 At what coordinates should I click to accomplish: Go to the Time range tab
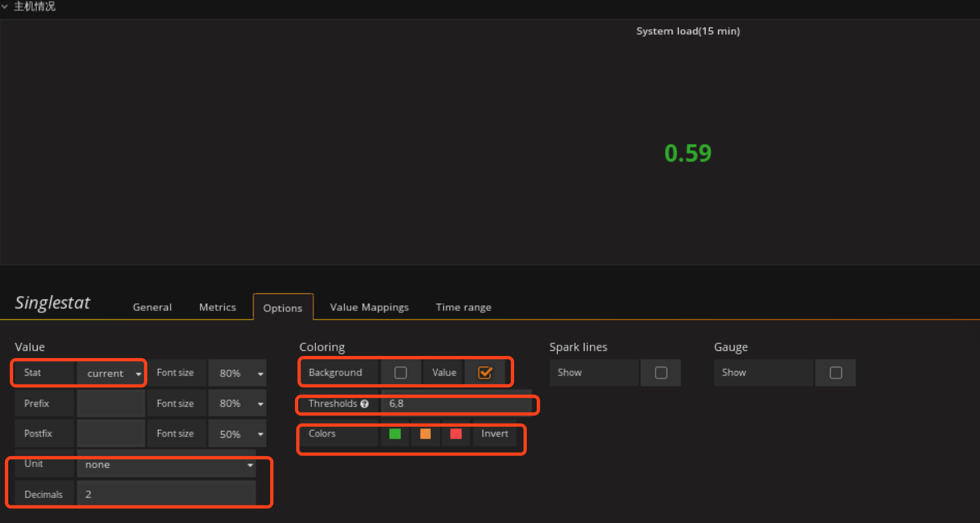[x=463, y=307]
